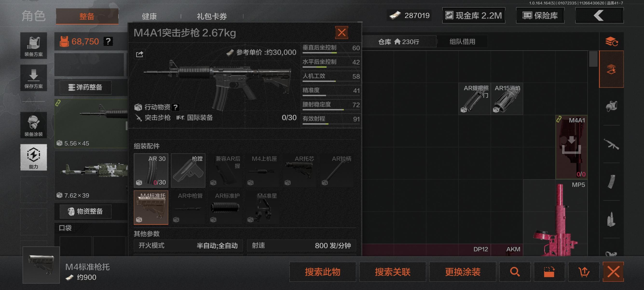Switch to the 健康 tab
The height and width of the screenshot is (290, 644).
(149, 16)
